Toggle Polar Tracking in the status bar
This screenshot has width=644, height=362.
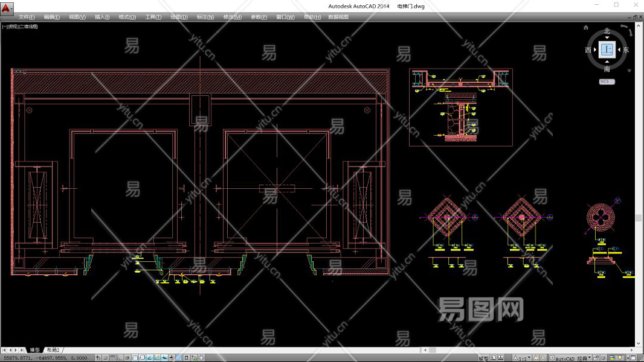coord(127,358)
